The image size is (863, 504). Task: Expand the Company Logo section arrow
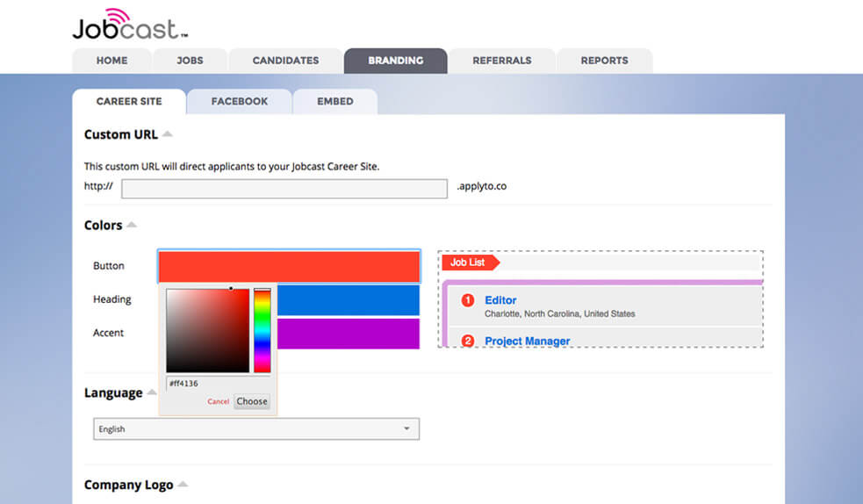(x=183, y=485)
